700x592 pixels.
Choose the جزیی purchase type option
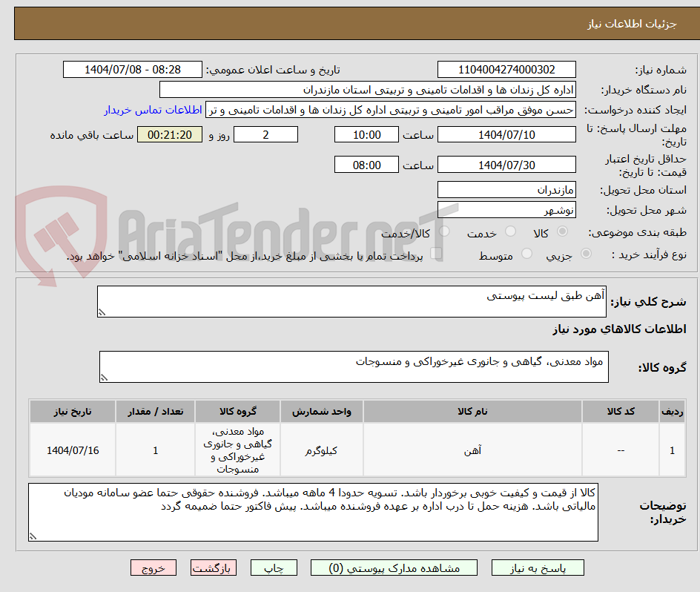(x=586, y=253)
